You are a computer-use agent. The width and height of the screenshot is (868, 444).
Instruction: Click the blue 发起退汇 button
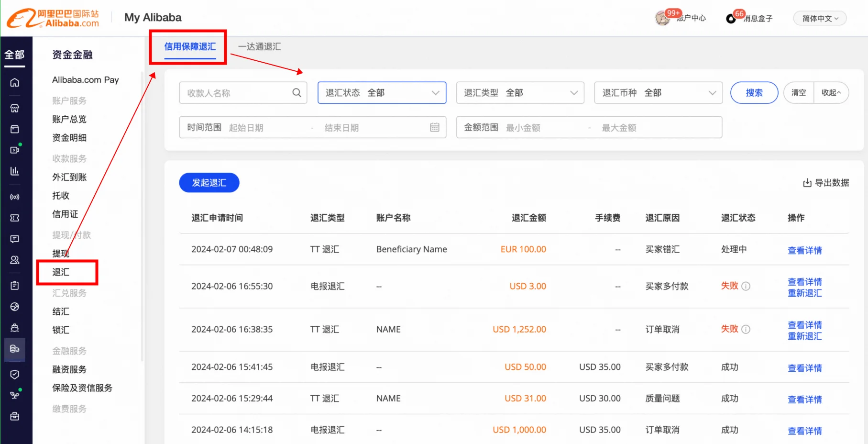(x=209, y=183)
